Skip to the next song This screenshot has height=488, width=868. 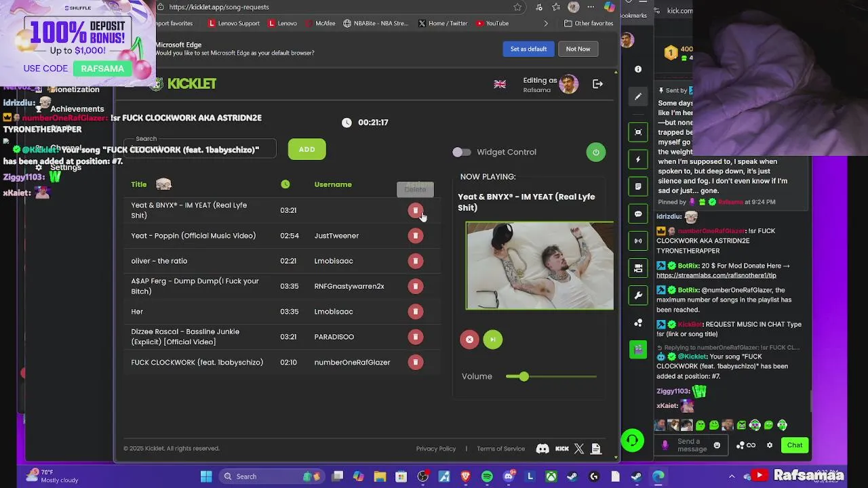[x=493, y=340]
